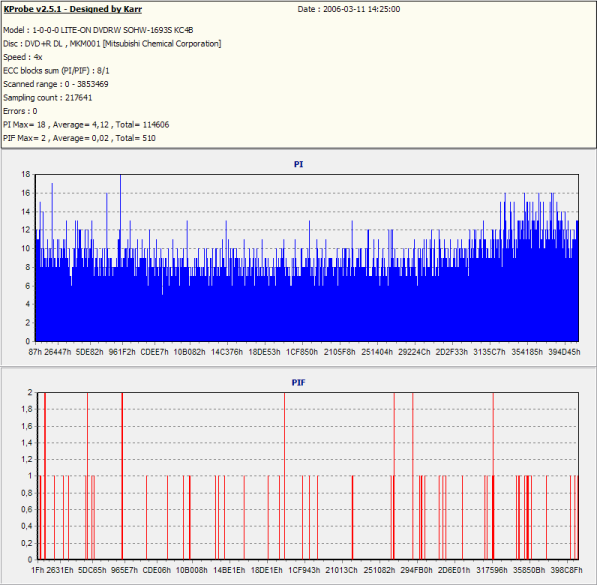Click the PI Max= 18 statistics line

(86, 125)
